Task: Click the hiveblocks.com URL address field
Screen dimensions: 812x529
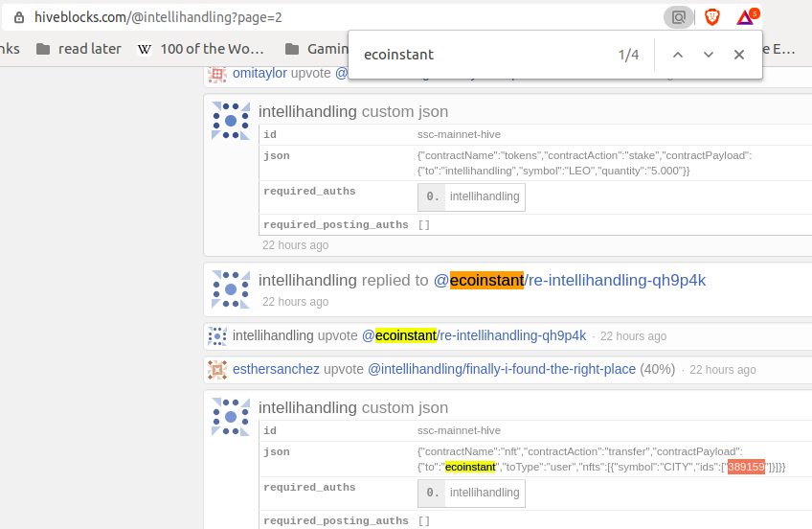Action: [331, 17]
